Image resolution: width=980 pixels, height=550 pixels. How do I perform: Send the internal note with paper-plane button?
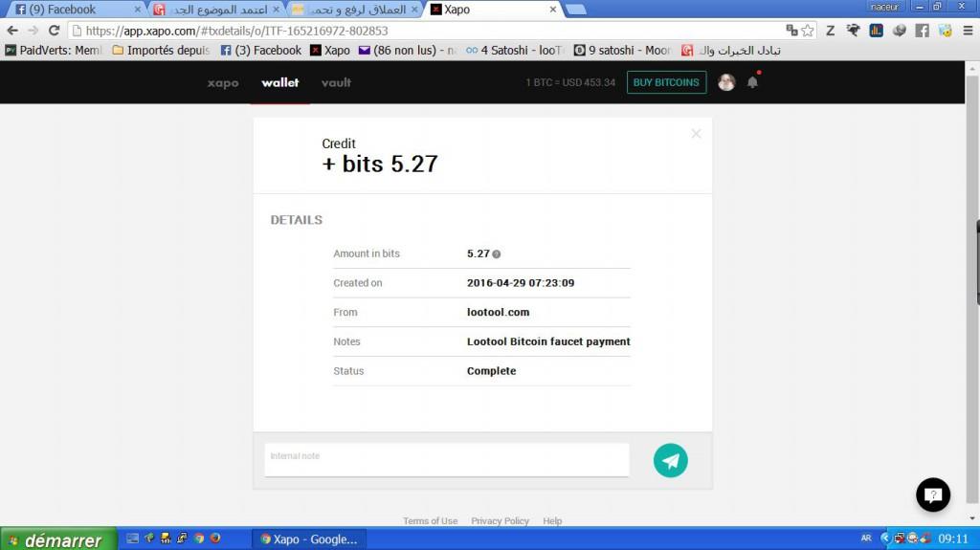pyautogui.click(x=671, y=461)
